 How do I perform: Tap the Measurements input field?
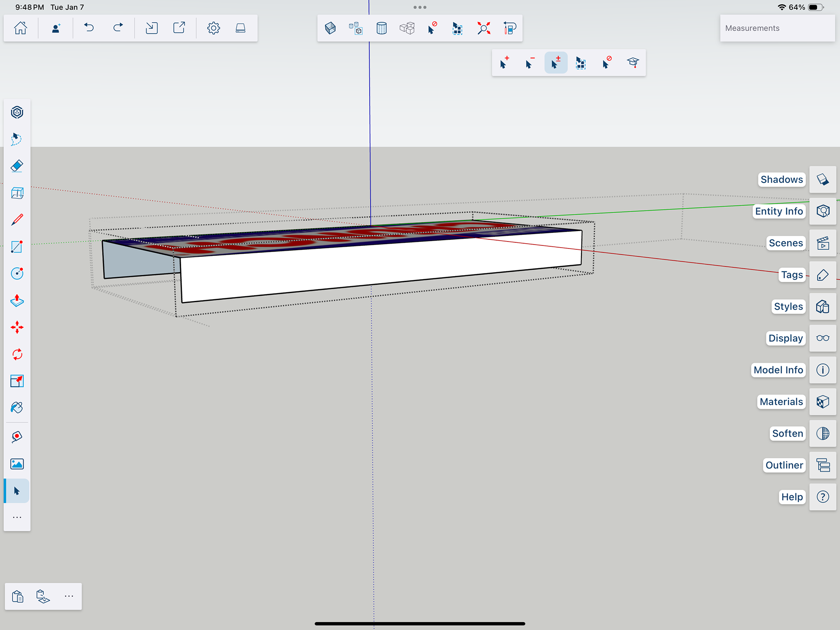pos(777,28)
